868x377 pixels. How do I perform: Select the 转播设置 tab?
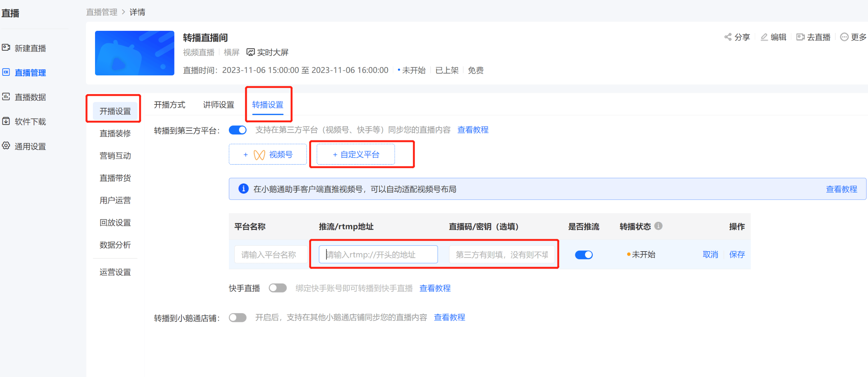pyautogui.click(x=268, y=105)
